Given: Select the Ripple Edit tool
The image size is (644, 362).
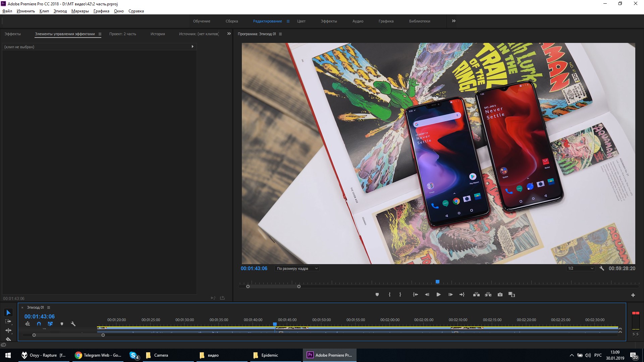Looking at the screenshot, I should 8,330.
